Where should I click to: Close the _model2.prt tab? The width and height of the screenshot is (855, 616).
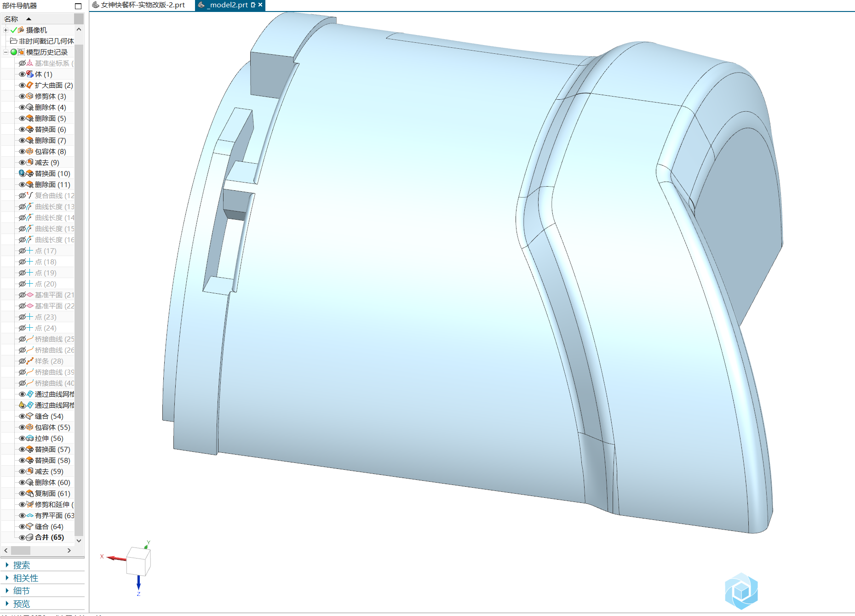(260, 5)
